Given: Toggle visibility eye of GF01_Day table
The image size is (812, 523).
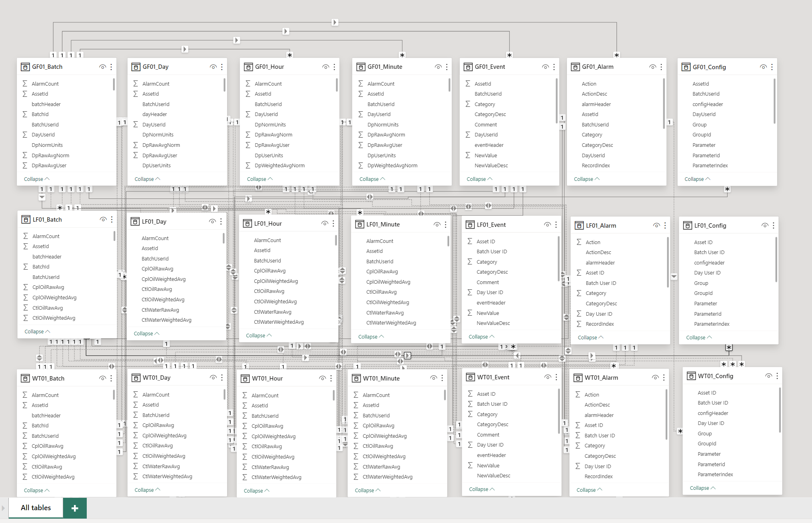Looking at the screenshot, I should pos(213,67).
